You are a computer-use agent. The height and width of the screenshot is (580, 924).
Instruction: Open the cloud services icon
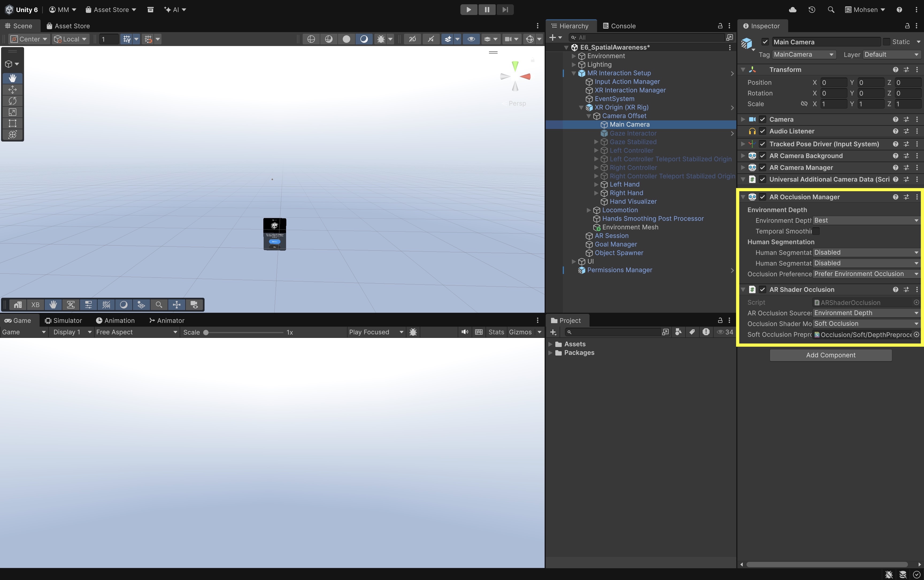click(792, 10)
